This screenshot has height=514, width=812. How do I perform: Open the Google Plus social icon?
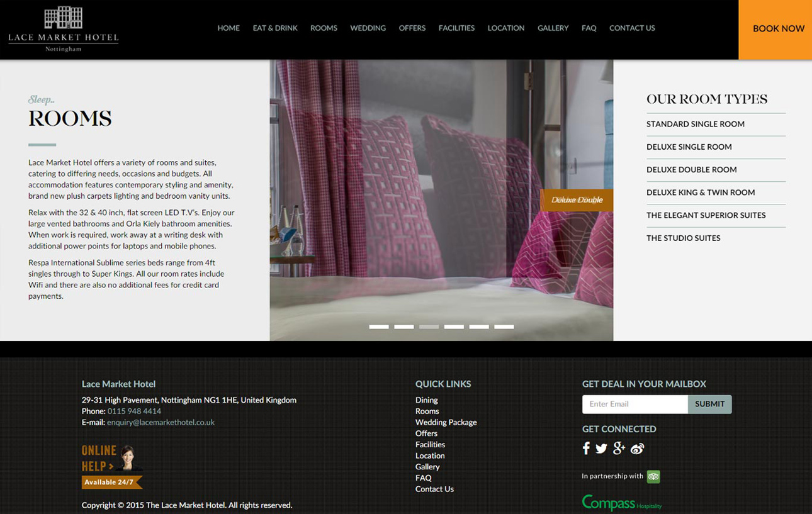619,448
